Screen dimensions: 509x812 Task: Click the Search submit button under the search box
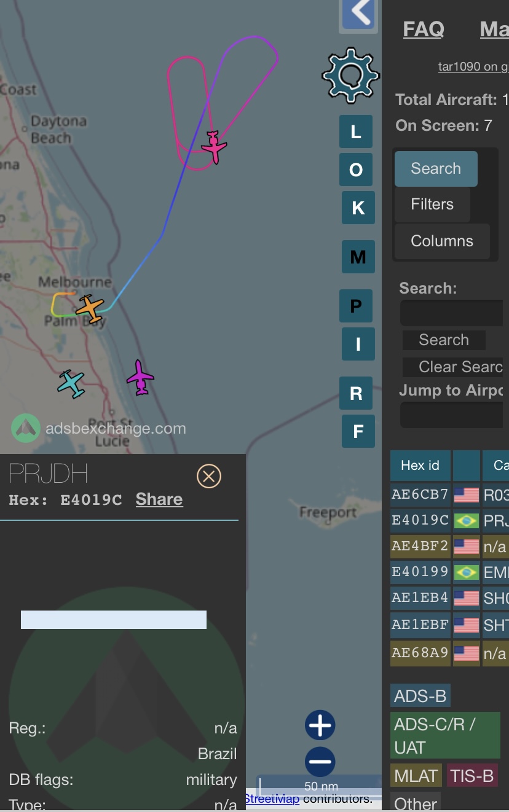444,340
